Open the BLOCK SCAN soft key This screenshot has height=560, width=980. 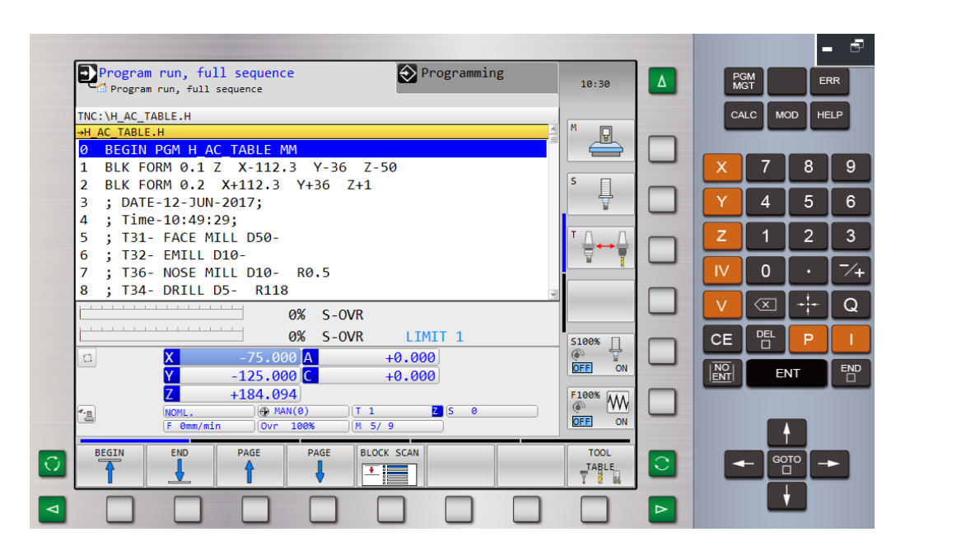pos(390,465)
